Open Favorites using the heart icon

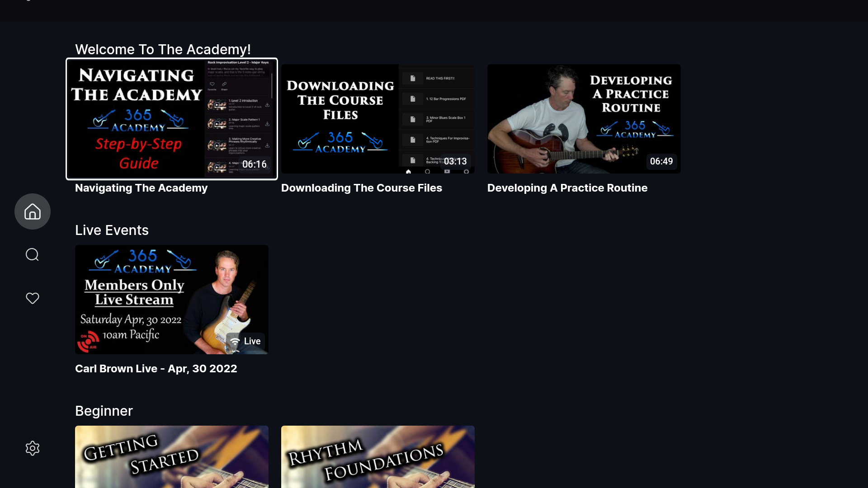(32, 298)
